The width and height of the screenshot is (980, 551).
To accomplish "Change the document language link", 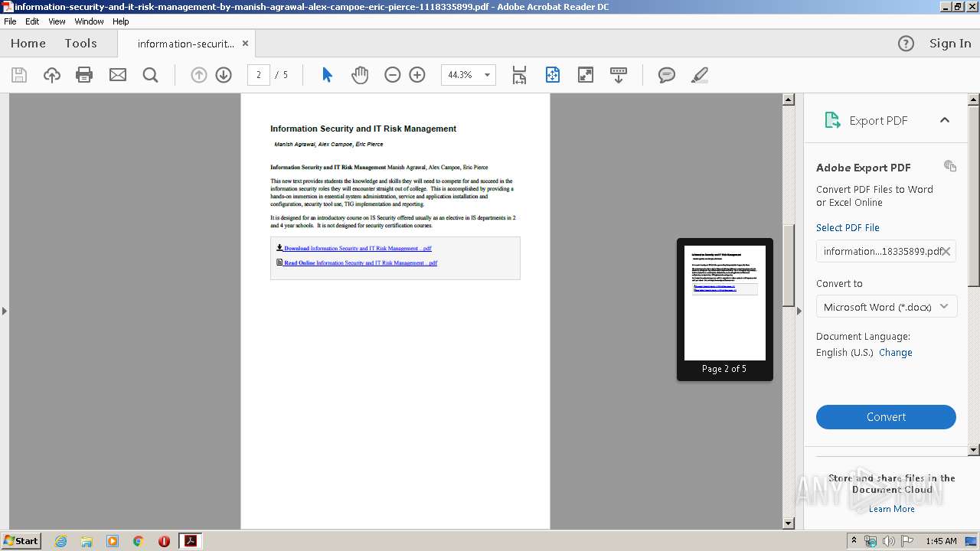I will (x=896, y=353).
